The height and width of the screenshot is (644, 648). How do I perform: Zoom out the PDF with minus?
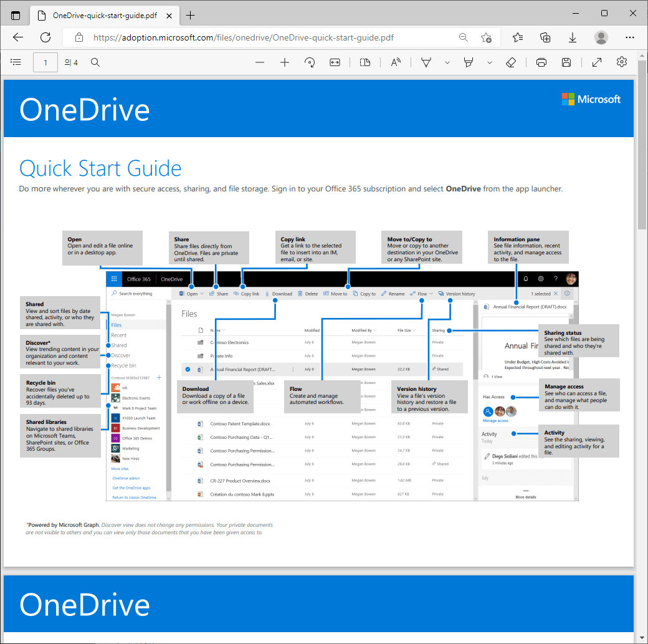click(x=260, y=62)
